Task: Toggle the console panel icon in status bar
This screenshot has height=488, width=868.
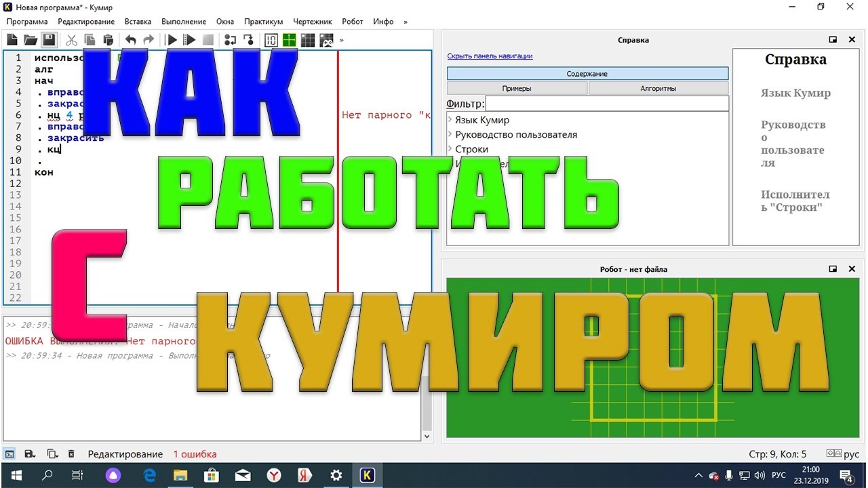Action: click(10, 454)
